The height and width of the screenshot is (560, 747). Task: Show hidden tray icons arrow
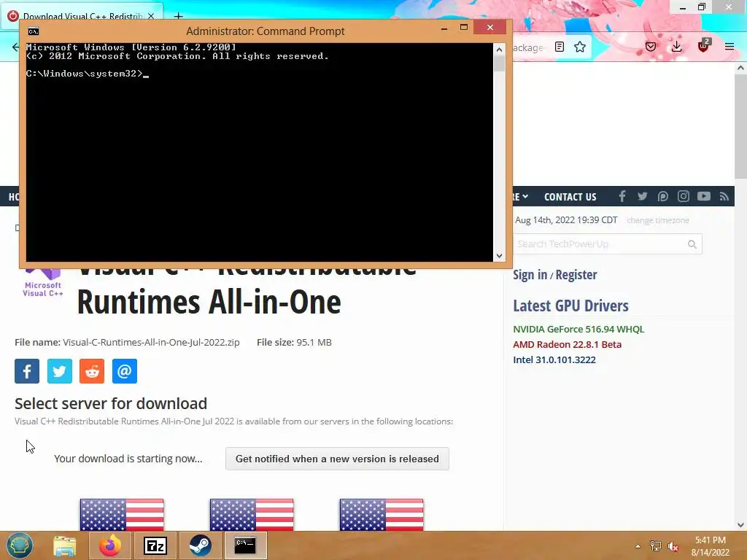coord(638,546)
